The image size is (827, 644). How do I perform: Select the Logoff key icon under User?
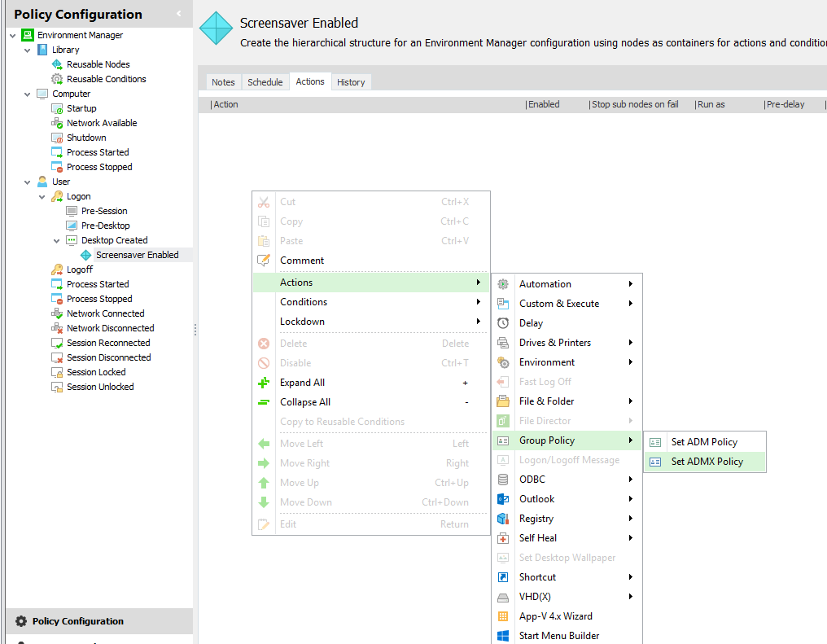[57, 269]
